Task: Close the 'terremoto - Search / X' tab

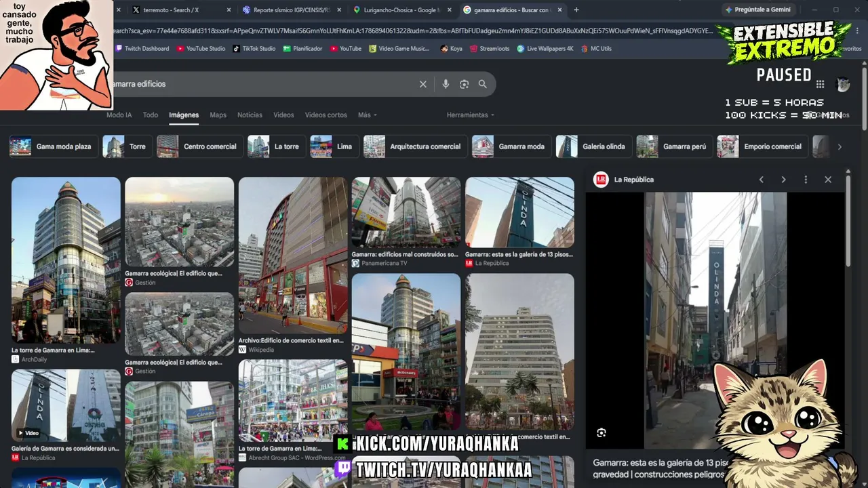Action: [229, 10]
